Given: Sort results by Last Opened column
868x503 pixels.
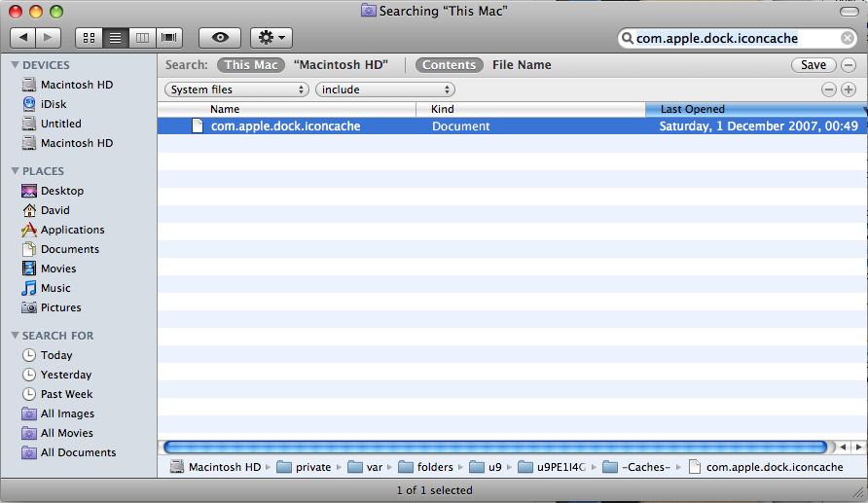Looking at the screenshot, I should (756, 109).
